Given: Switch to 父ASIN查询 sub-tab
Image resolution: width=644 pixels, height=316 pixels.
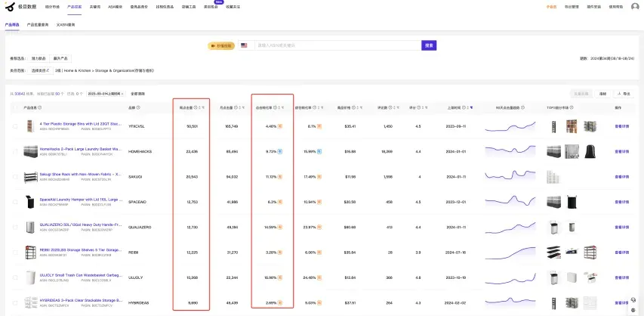Looking at the screenshot, I should tap(66, 25).
